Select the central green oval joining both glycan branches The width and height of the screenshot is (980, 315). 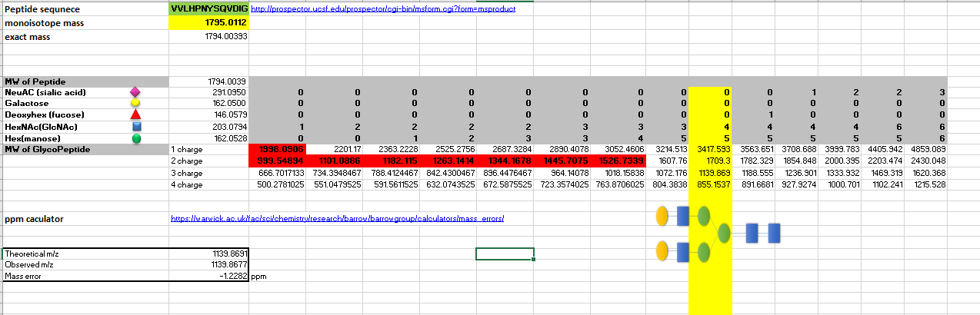coord(723,232)
